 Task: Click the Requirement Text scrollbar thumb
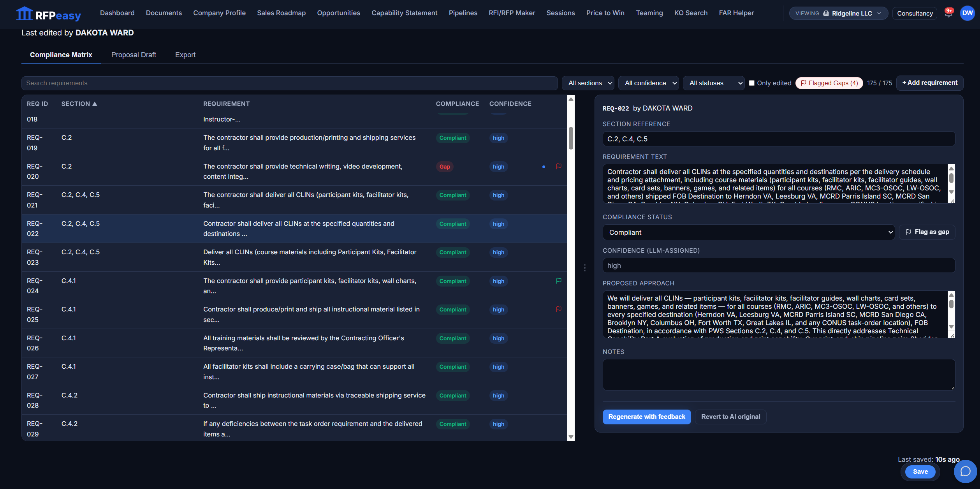coord(951,178)
